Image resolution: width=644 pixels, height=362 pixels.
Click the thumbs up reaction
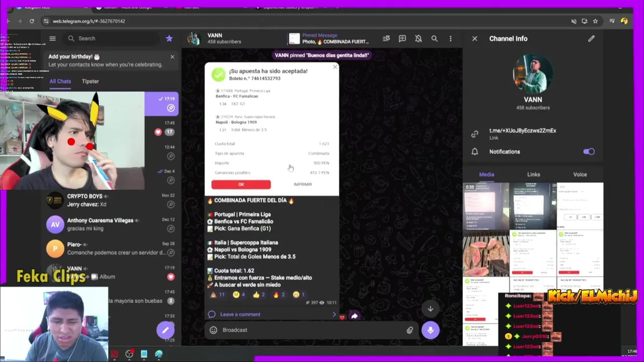pos(259,295)
